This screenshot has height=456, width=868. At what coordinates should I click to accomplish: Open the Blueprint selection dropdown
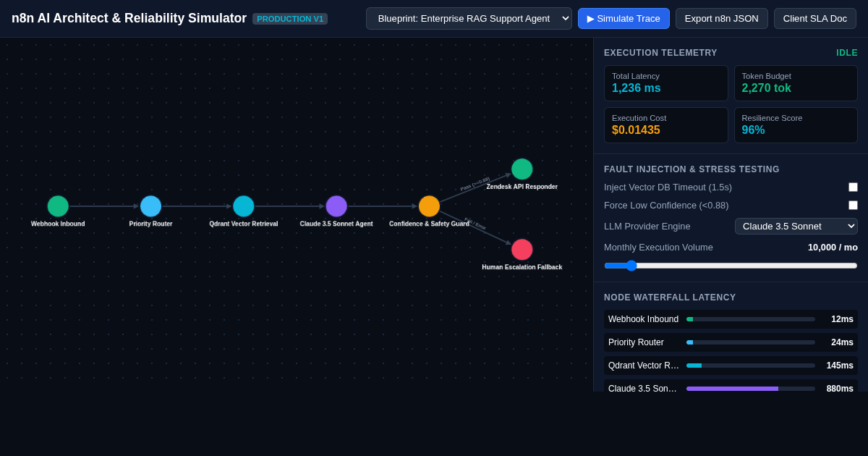(x=469, y=18)
